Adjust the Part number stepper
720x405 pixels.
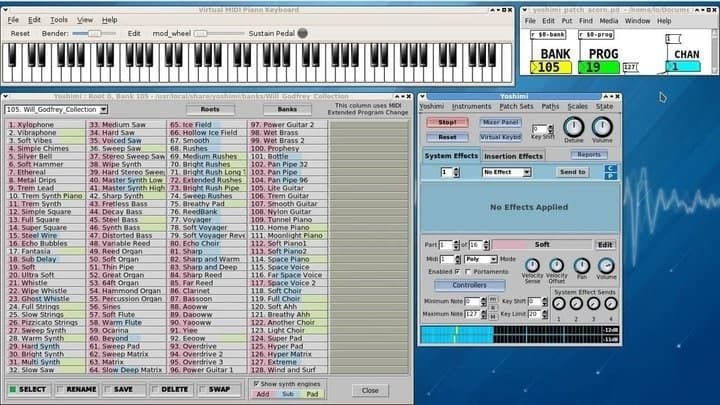click(456, 245)
